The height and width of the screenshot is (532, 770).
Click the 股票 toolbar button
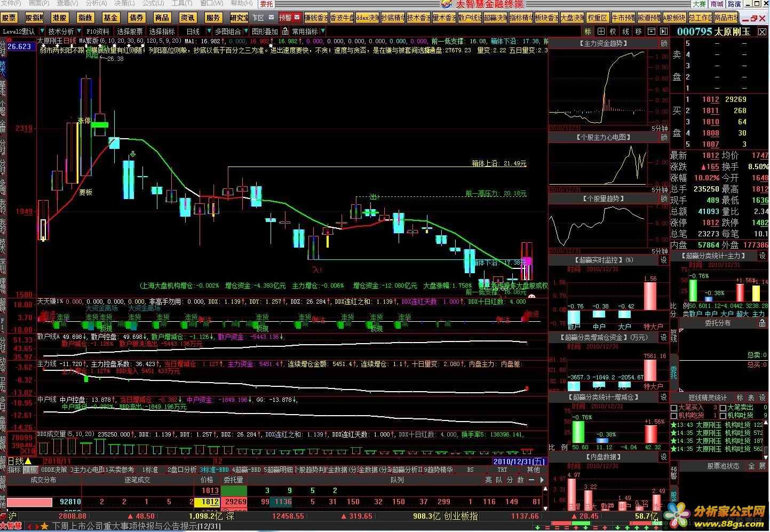pyautogui.click(x=9, y=18)
